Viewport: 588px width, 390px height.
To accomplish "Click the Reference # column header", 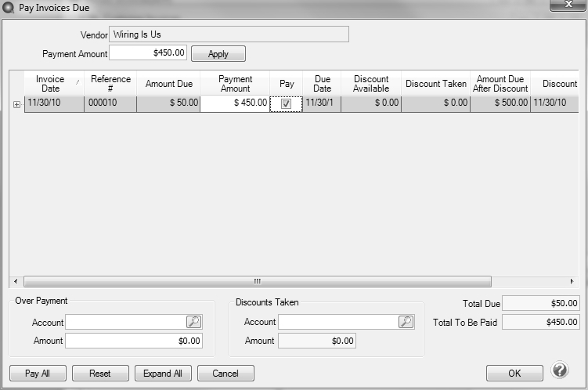I will point(110,84).
